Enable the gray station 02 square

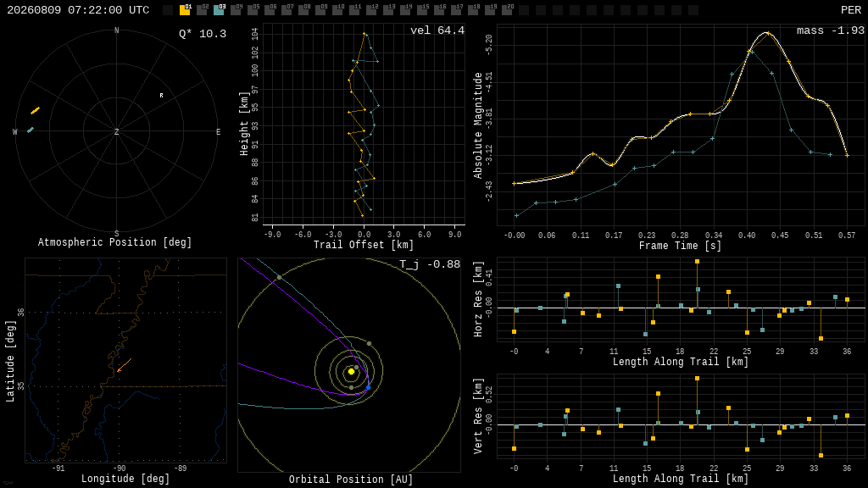202,10
